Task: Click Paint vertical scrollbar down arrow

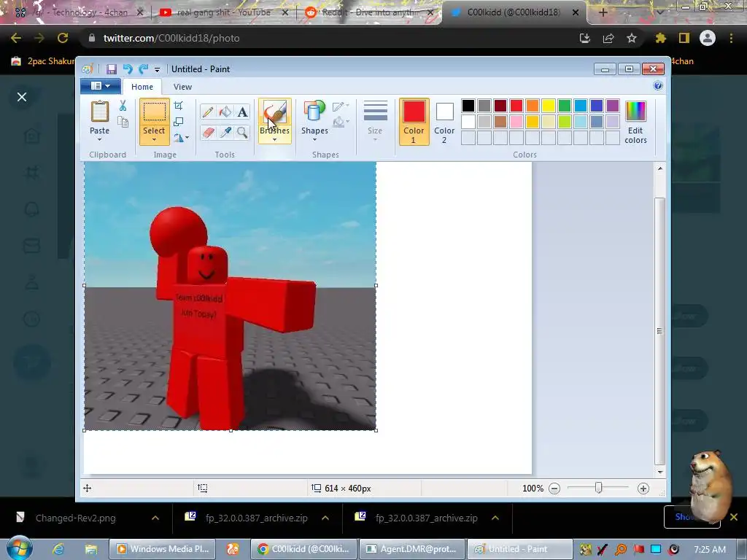Action: point(659,472)
